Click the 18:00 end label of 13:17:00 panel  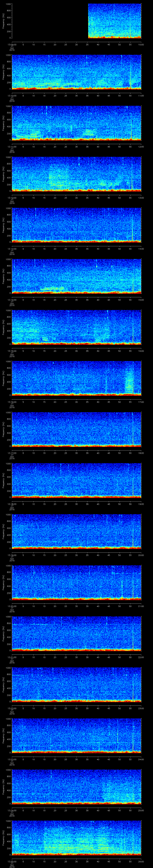141,453
